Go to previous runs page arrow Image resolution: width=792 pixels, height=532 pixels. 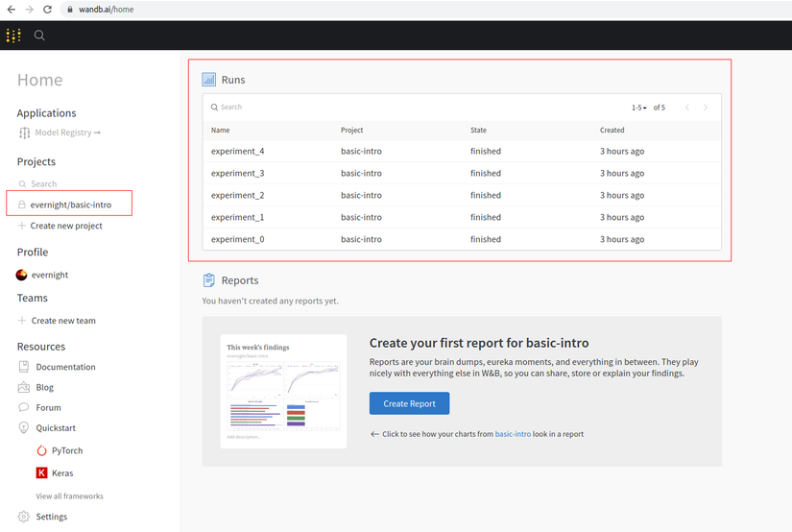(x=687, y=108)
